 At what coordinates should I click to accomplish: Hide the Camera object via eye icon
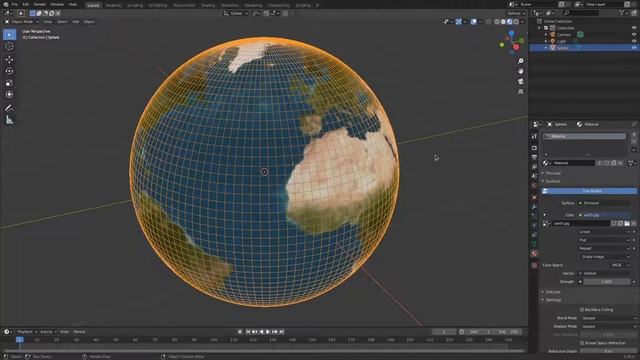634,35
